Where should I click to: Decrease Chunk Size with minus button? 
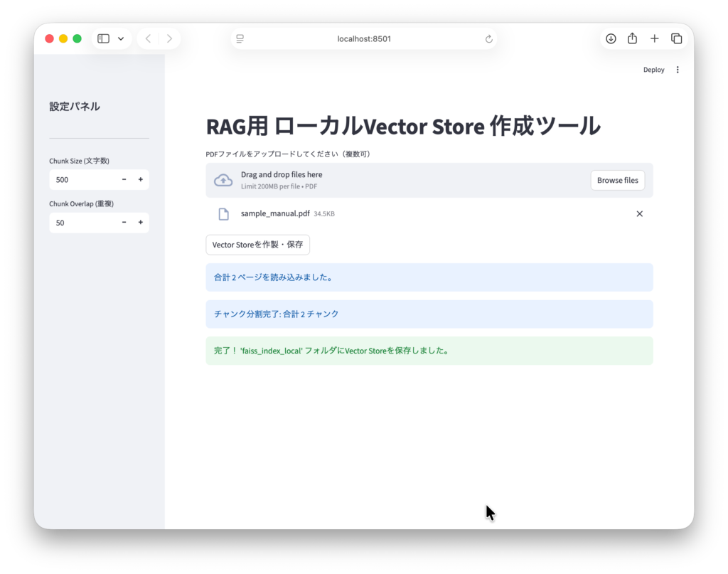pos(124,180)
